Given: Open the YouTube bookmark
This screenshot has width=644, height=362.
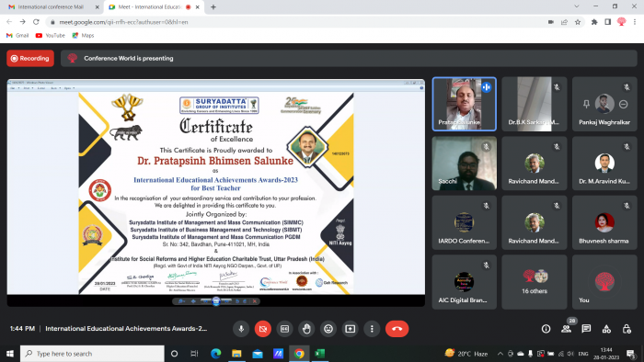Looking at the screenshot, I should (x=51, y=35).
